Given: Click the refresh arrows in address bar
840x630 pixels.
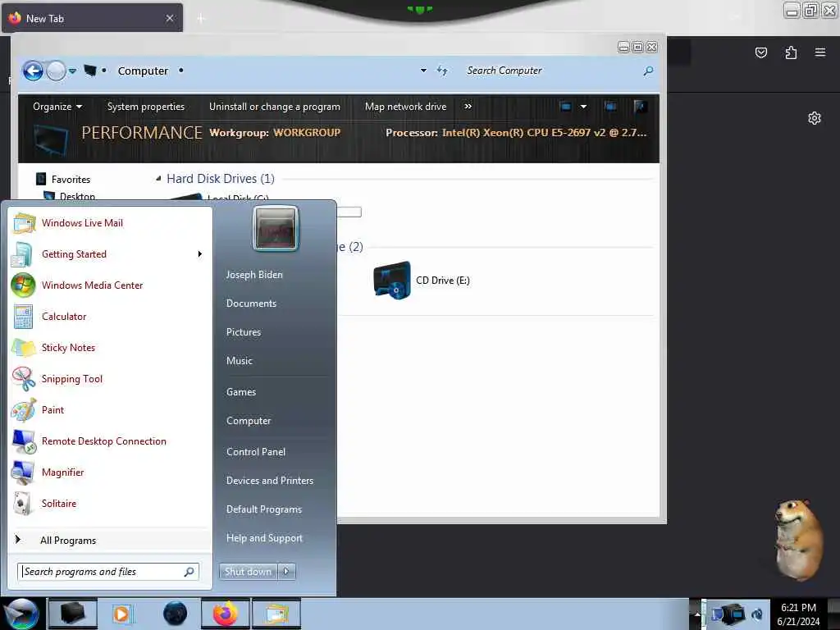Looking at the screenshot, I should (x=442, y=71).
